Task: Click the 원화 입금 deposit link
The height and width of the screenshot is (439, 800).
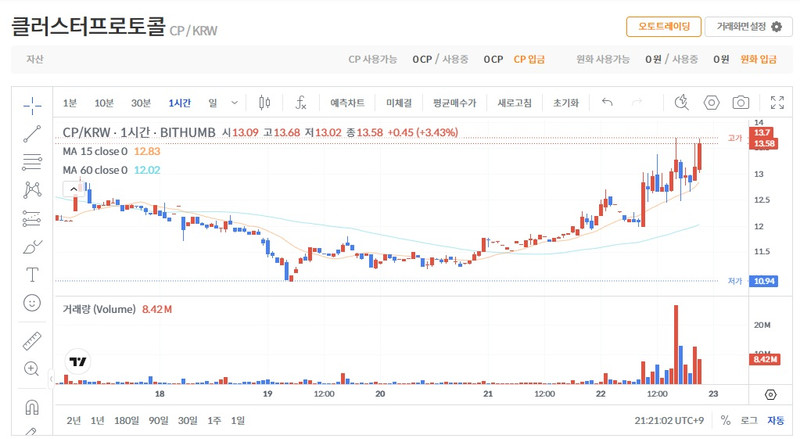Action: coord(758,59)
